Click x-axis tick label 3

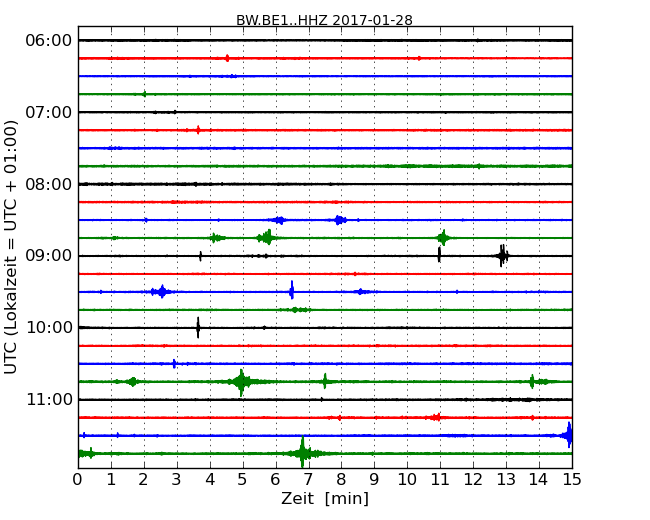177,480
